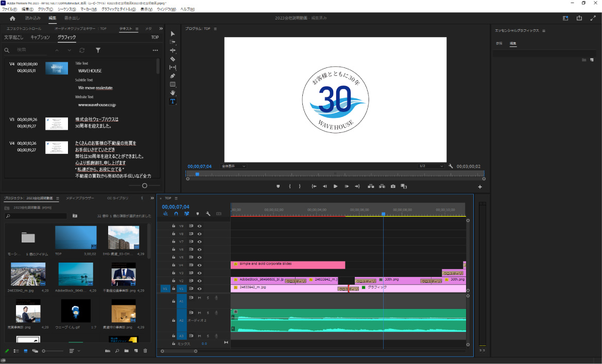
Task: Click Mark In button in Program monitor
Action: (x=289, y=186)
